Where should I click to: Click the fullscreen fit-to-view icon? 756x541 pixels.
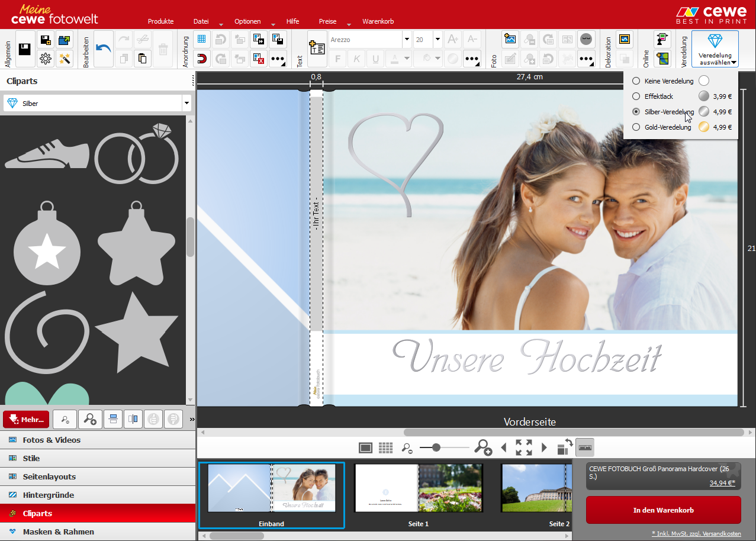[x=523, y=447]
